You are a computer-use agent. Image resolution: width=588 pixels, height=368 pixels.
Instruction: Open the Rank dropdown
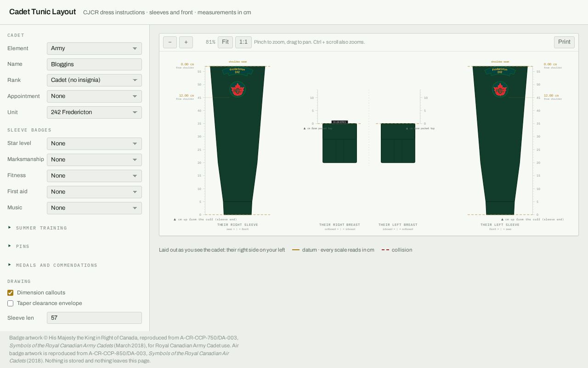[x=94, y=80]
